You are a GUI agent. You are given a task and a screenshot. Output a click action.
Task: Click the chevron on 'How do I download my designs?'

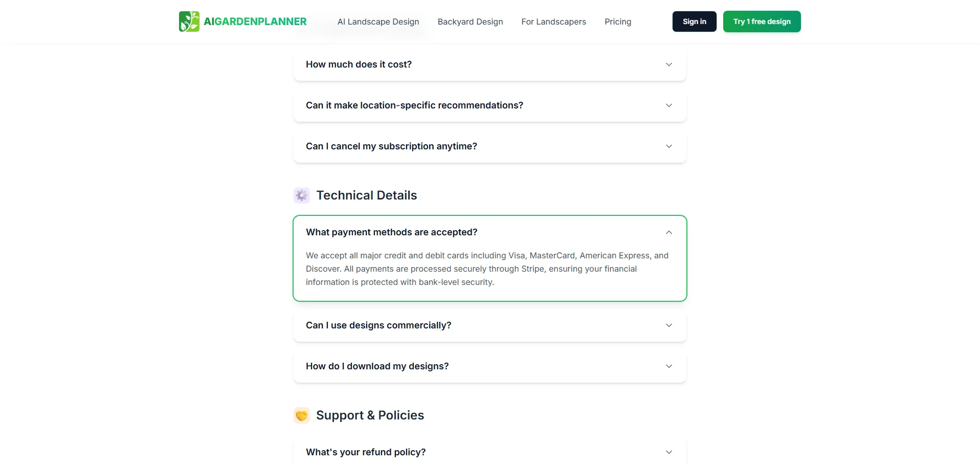(669, 366)
